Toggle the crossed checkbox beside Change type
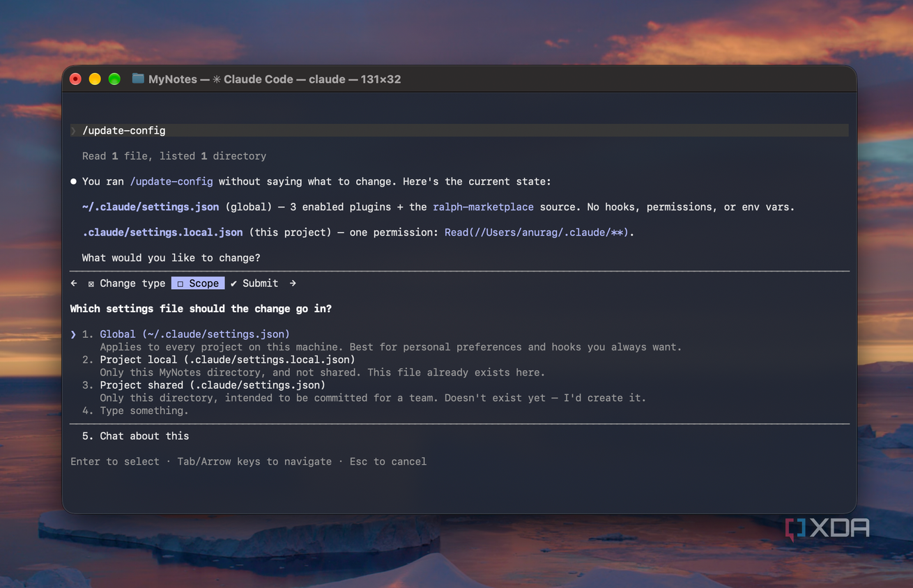Image resolution: width=913 pixels, height=588 pixels. pos(91,284)
